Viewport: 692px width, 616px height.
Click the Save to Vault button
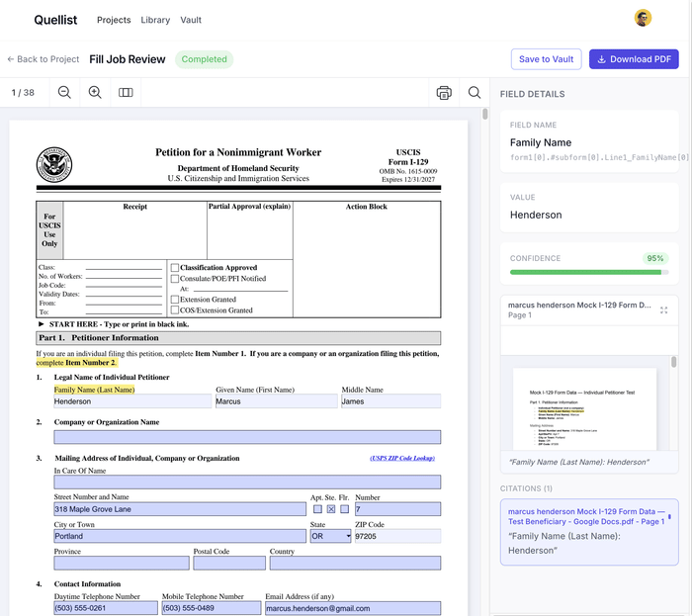pos(546,59)
